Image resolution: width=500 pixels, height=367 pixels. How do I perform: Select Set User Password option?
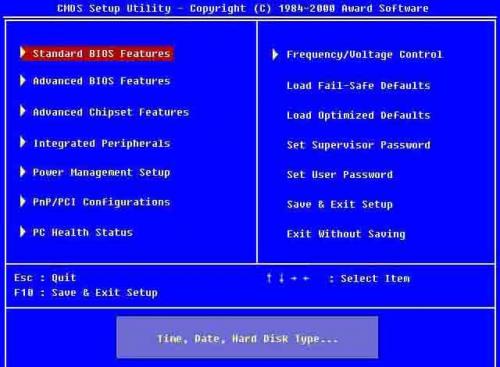[340, 175]
